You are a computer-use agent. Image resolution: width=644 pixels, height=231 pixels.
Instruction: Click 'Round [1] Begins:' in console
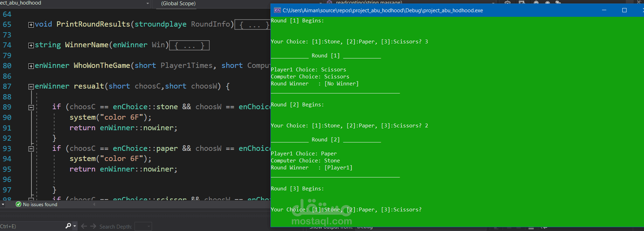click(x=297, y=21)
